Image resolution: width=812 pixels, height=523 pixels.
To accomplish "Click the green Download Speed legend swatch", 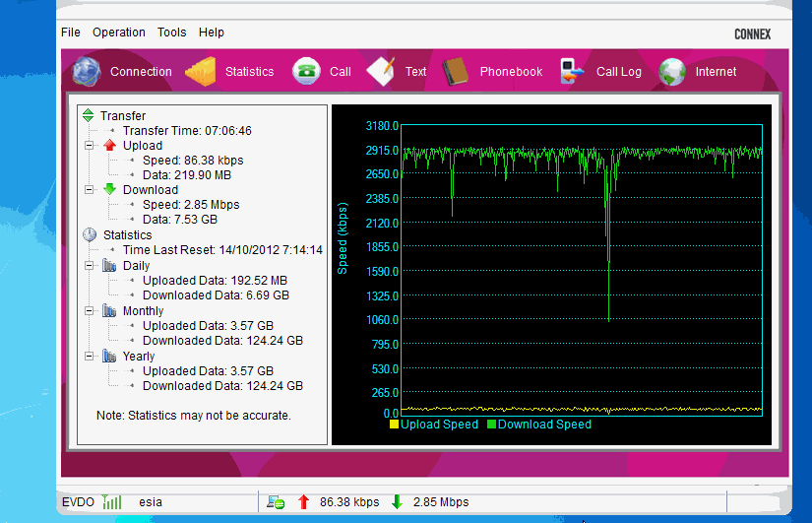I will pos(491,424).
